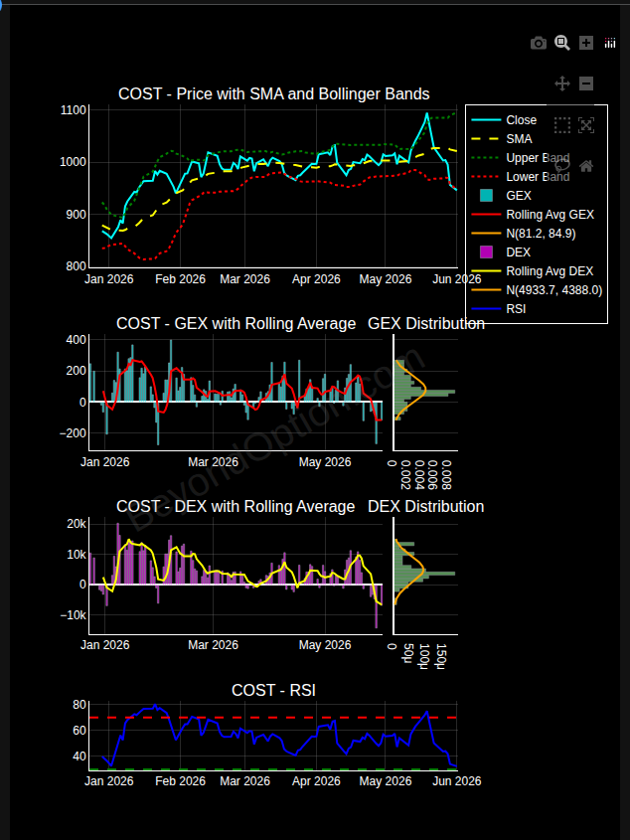Screen dimensions: 630x840
Task: Select the Pan four-arrow tool
Action: click(562, 84)
